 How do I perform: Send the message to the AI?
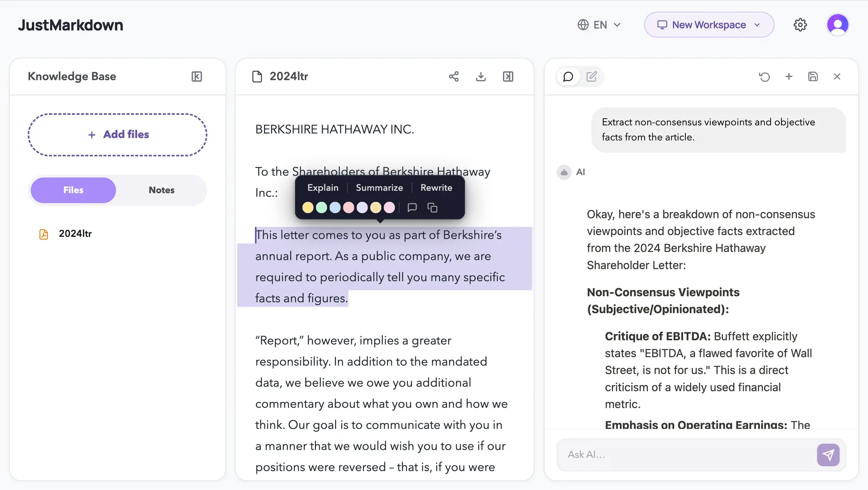(x=828, y=455)
